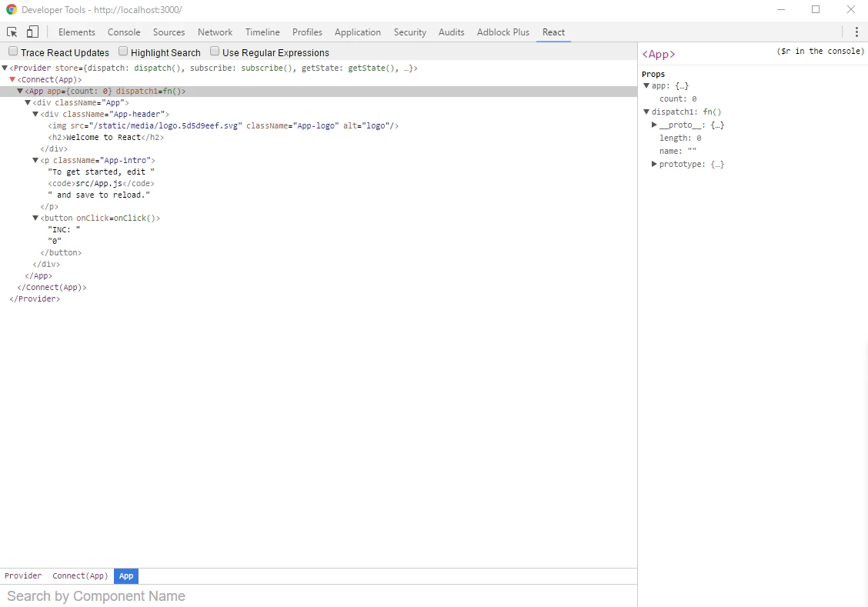Viewport: 868px width, 607px height.
Task: Minimize the Developer Tools window
Action: 781,9
